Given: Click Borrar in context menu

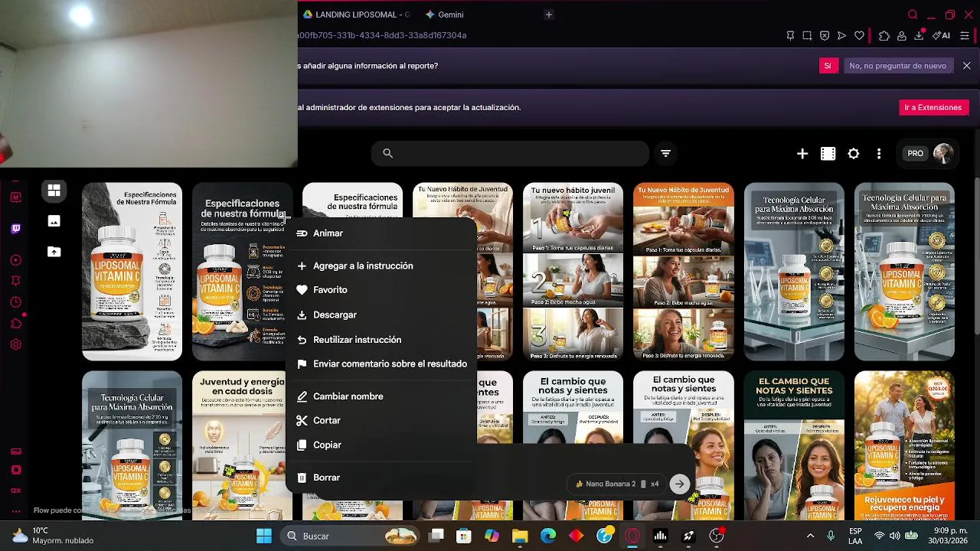Looking at the screenshot, I should 381,478.
